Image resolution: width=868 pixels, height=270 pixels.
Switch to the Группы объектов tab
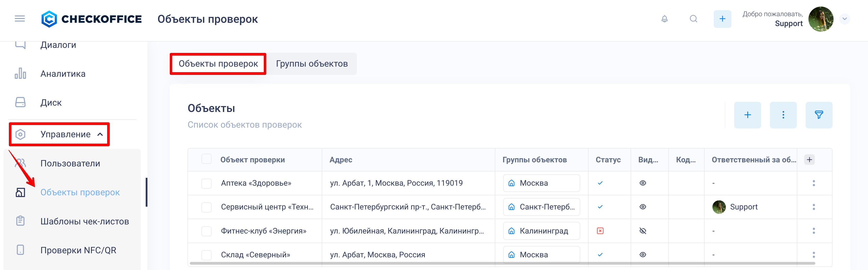click(312, 64)
